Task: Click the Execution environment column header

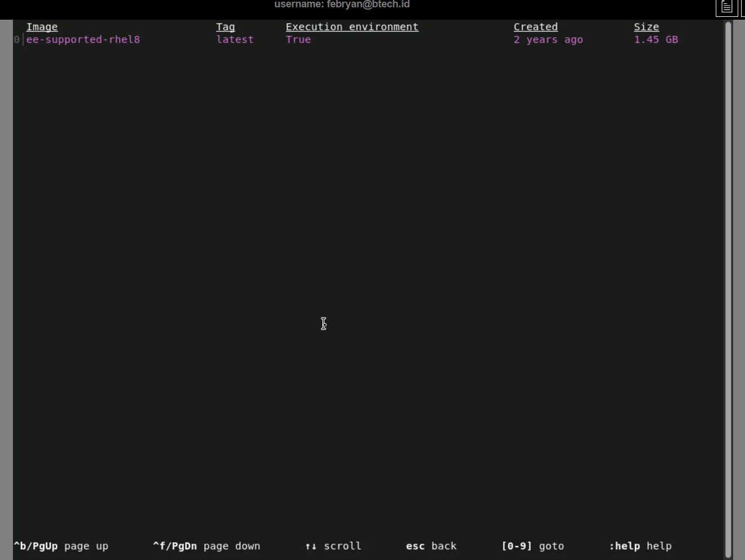Action: click(x=352, y=27)
